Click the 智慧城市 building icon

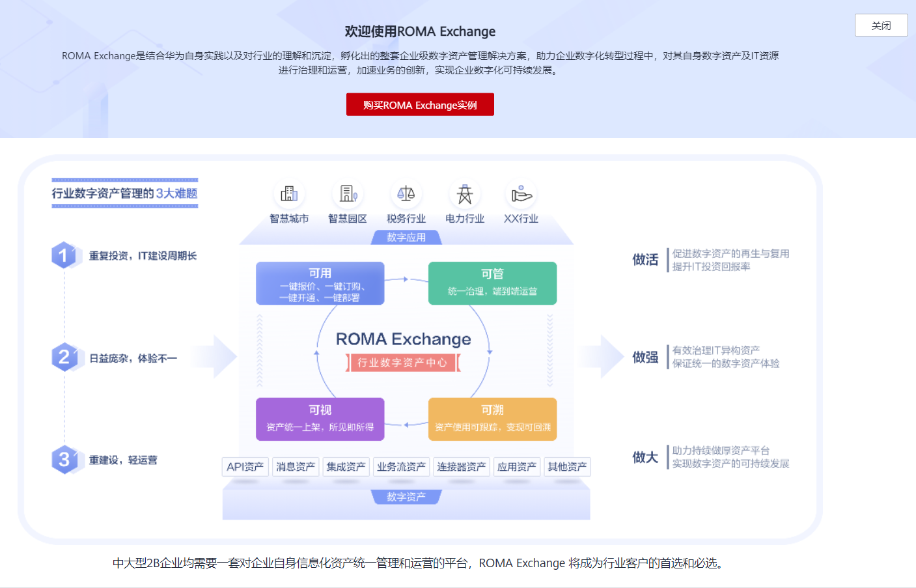289,193
